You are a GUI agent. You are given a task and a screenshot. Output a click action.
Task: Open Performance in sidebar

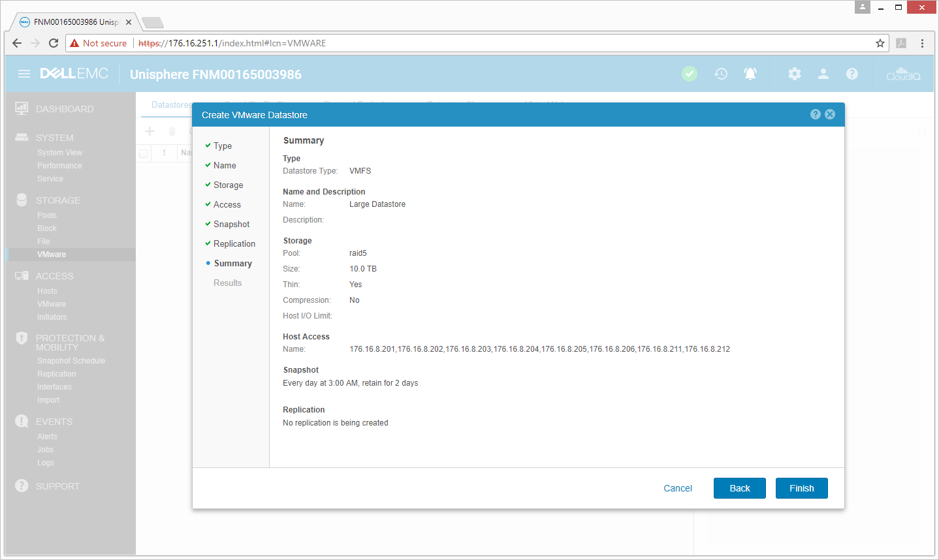(x=59, y=166)
